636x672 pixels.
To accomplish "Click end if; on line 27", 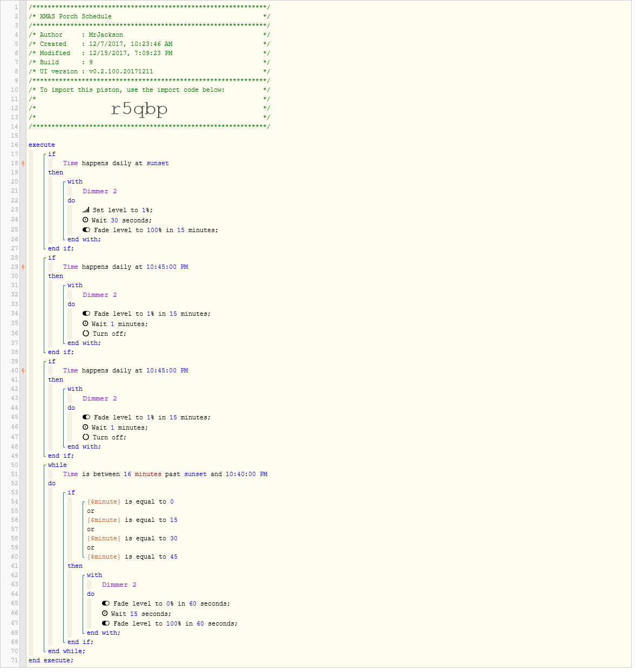I will pyautogui.click(x=61, y=248).
